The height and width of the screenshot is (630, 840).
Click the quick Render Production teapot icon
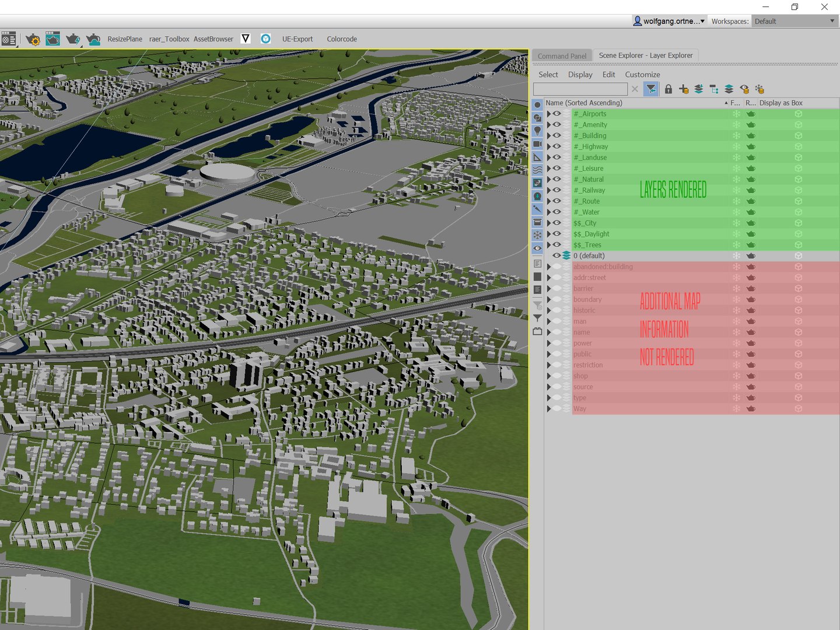coord(73,39)
